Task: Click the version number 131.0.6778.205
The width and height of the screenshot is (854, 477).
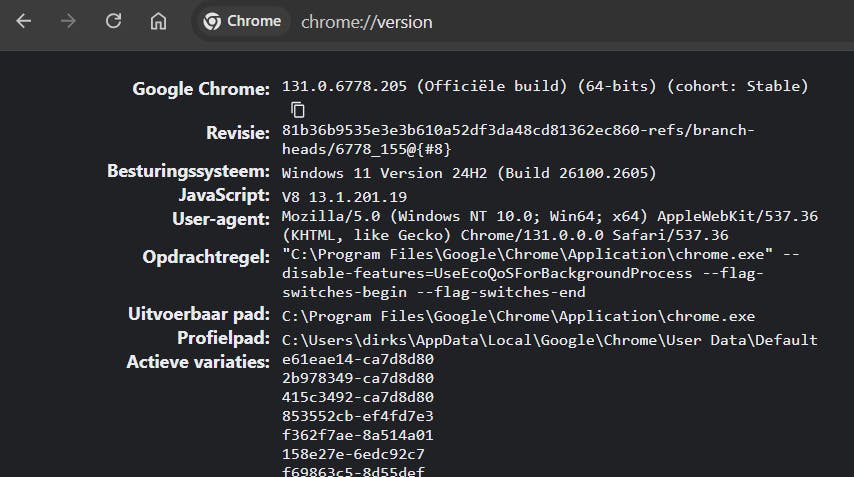Action: coord(344,87)
